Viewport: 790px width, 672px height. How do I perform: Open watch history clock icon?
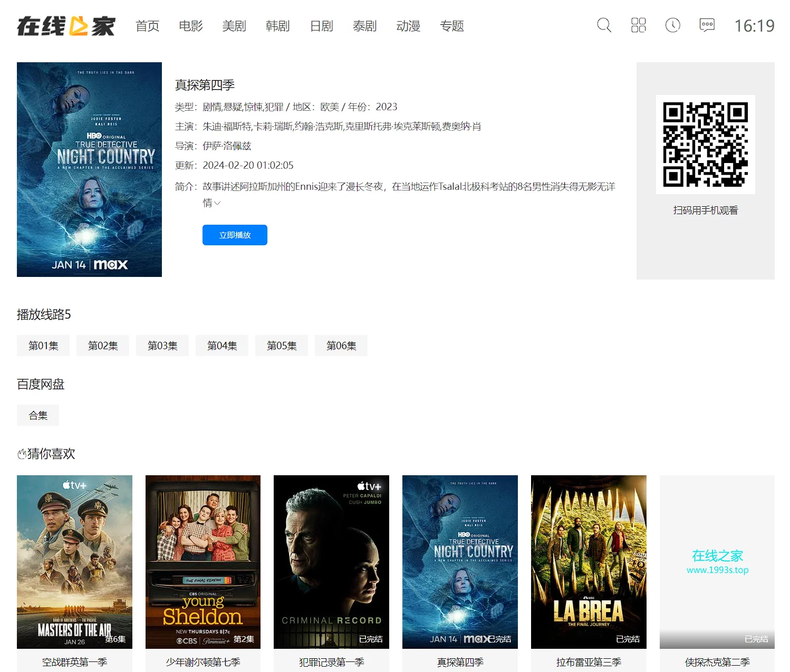click(672, 25)
